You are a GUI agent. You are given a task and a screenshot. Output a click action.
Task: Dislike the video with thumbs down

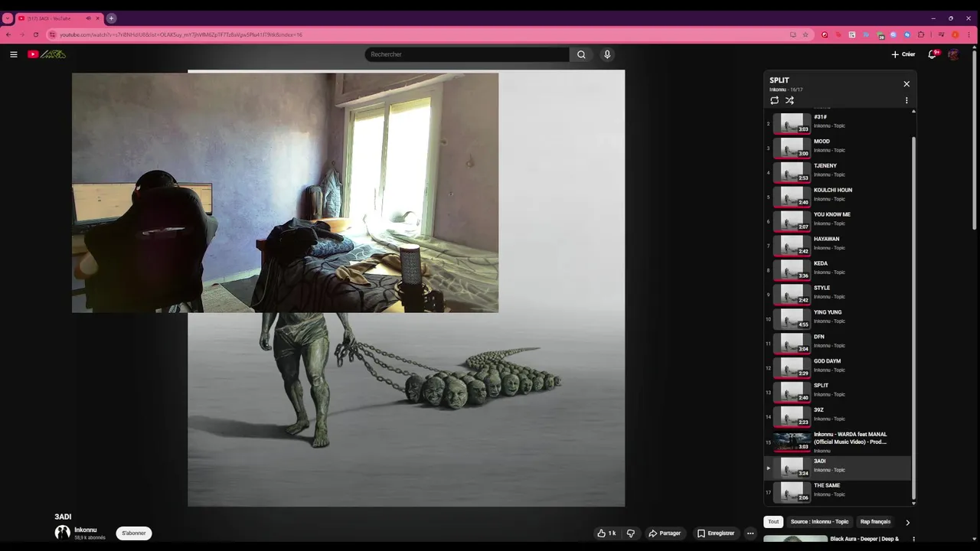point(631,533)
